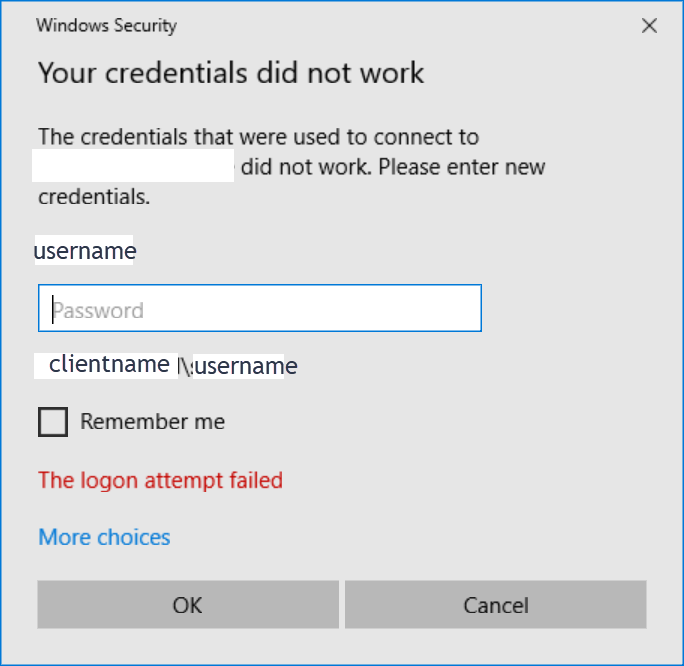Click 'The credentials that were used' line
This screenshot has width=684, height=666.
(258, 137)
